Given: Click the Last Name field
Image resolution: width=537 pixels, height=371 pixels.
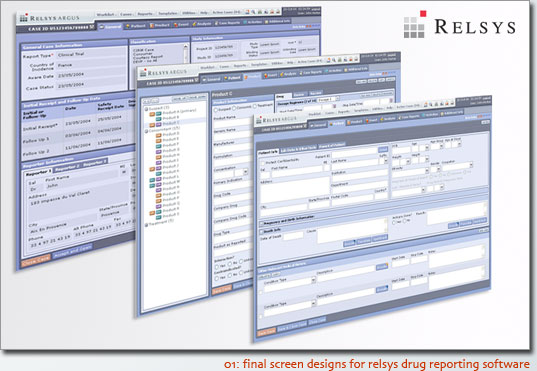Looking at the screenshot, I should (354, 163).
